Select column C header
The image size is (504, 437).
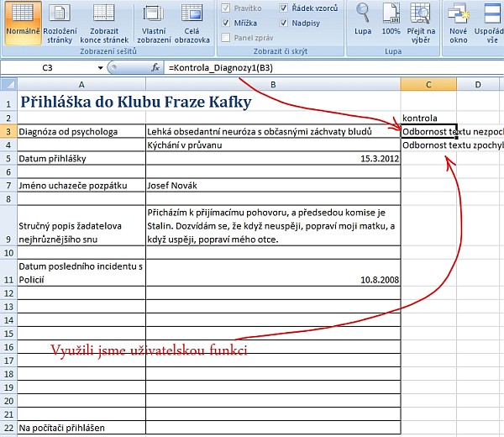(x=428, y=85)
